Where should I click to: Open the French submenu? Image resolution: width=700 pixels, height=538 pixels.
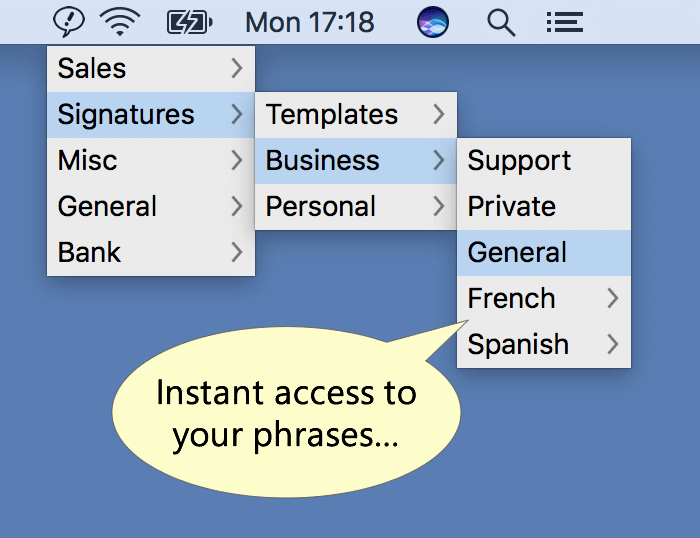click(x=544, y=299)
